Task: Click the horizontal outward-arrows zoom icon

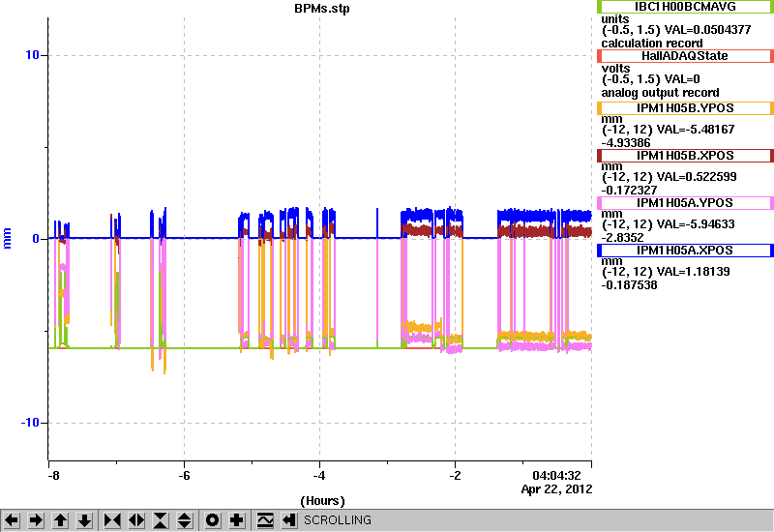Action: pos(136,520)
